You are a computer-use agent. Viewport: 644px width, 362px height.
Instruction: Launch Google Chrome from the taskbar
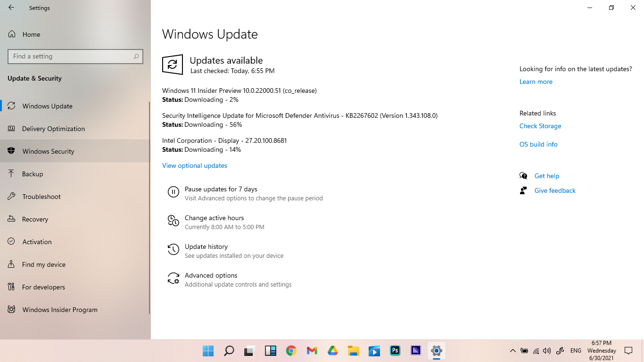click(x=291, y=351)
